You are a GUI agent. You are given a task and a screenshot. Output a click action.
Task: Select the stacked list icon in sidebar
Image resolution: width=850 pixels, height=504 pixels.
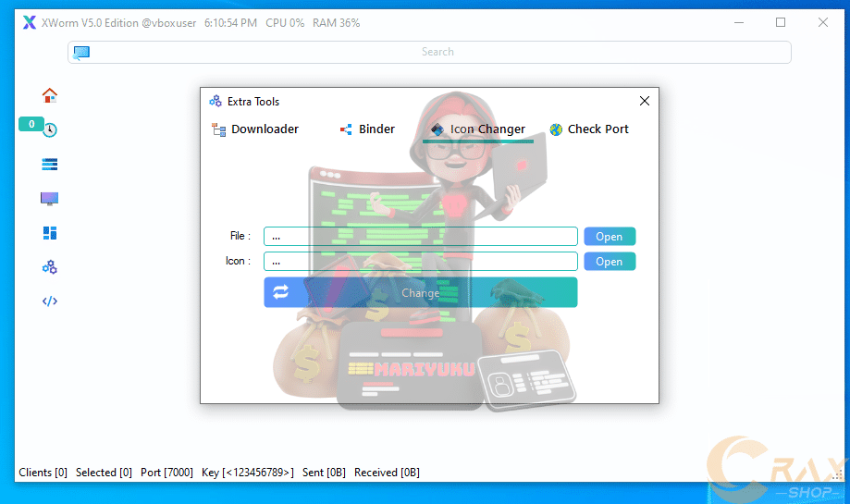pos(50,164)
